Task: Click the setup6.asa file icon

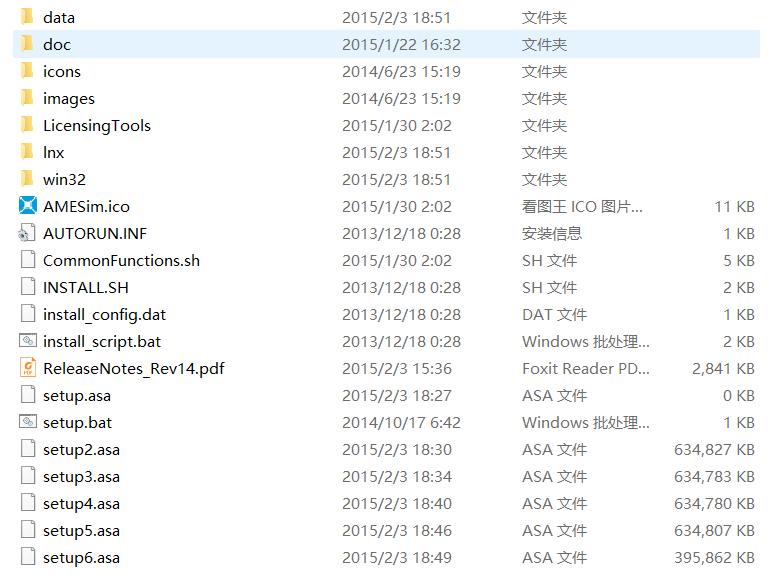Action: pos(28,556)
